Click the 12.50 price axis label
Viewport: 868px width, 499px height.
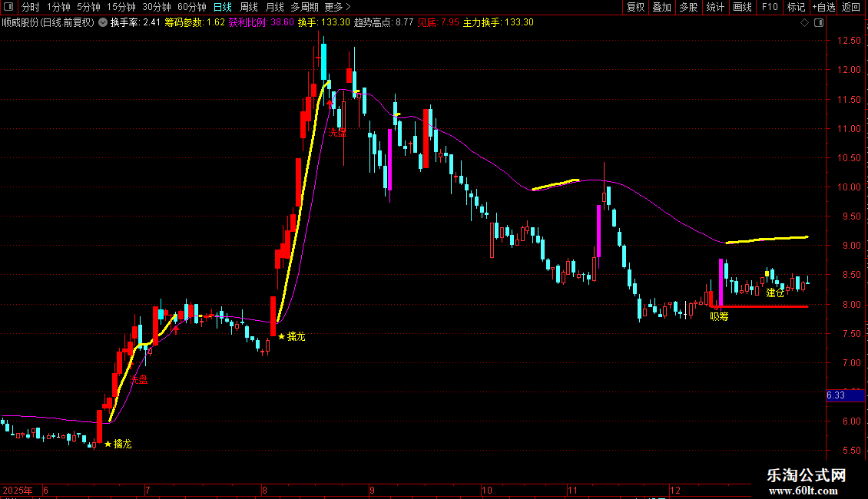(x=849, y=41)
